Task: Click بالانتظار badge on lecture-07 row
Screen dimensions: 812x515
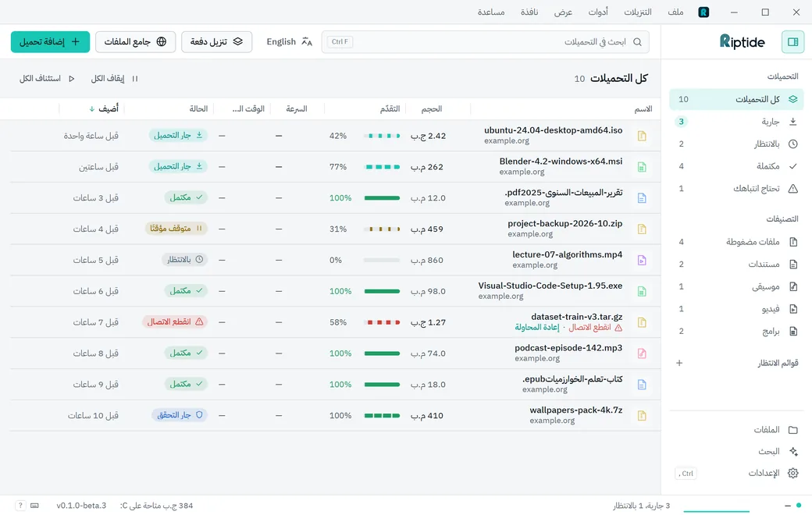Action: point(184,260)
